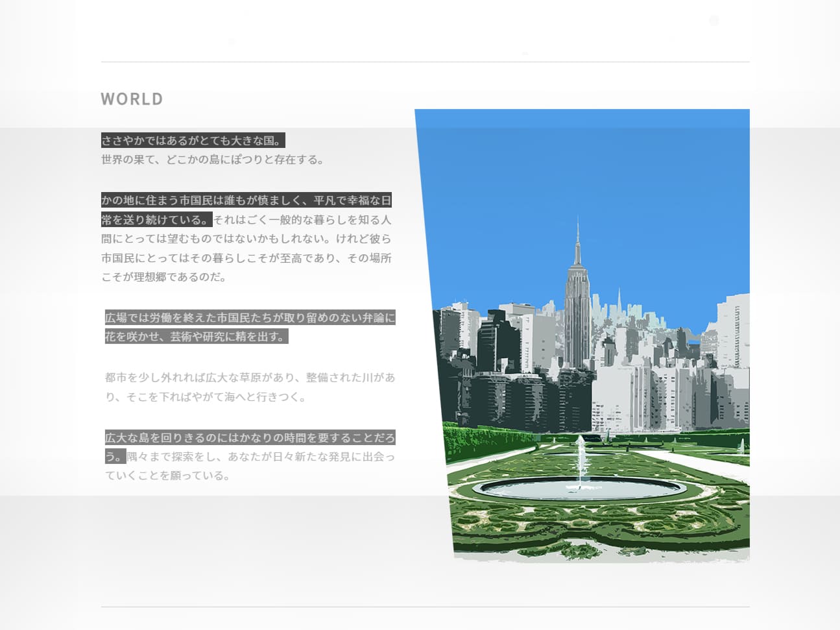Click the line 'こそが理想郷であるのだ。'
The width and height of the screenshot is (840, 630).
(165, 277)
